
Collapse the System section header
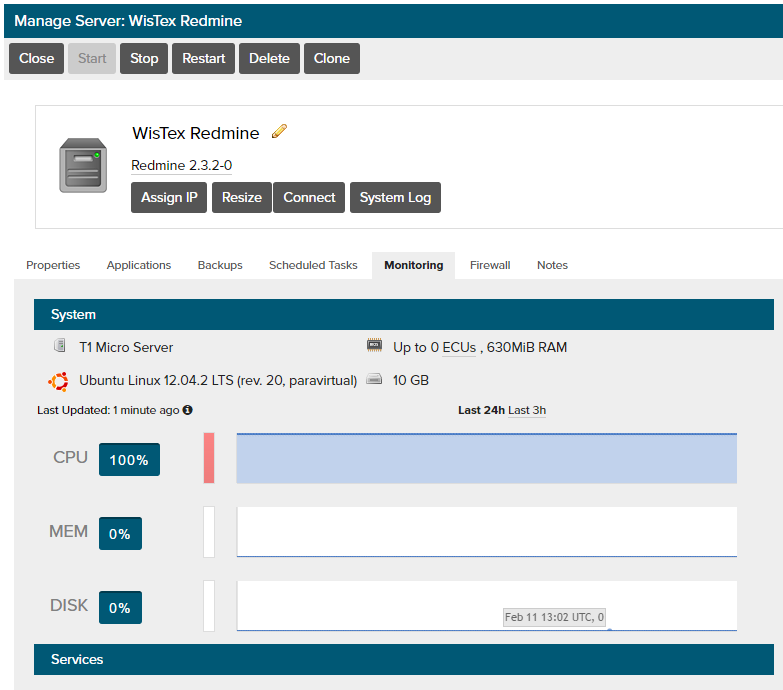[x=403, y=315]
